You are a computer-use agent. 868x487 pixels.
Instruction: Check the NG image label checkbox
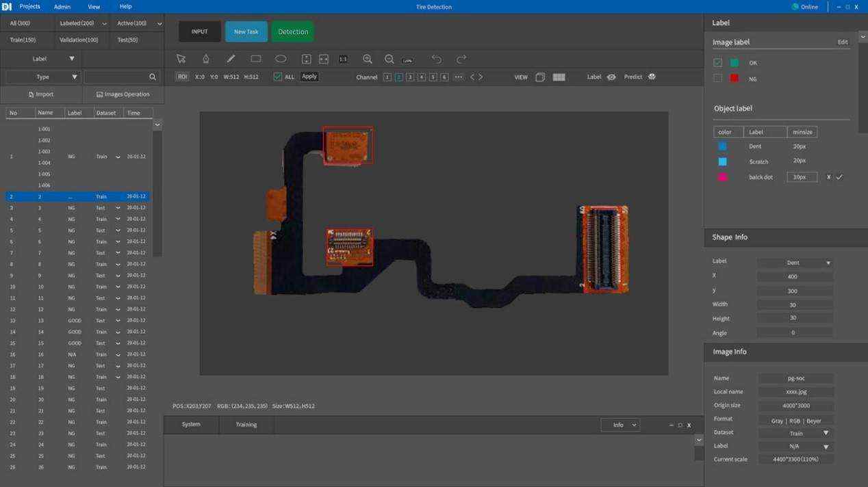pyautogui.click(x=717, y=79)
